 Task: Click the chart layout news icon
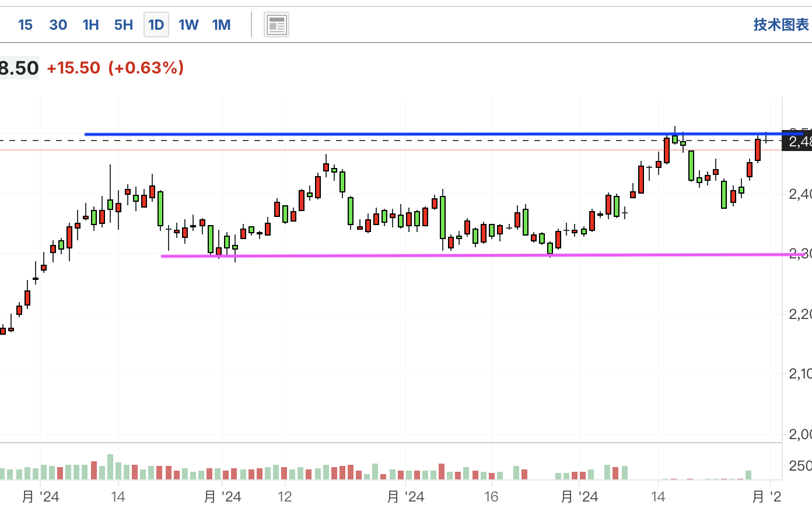coord(276,24)
